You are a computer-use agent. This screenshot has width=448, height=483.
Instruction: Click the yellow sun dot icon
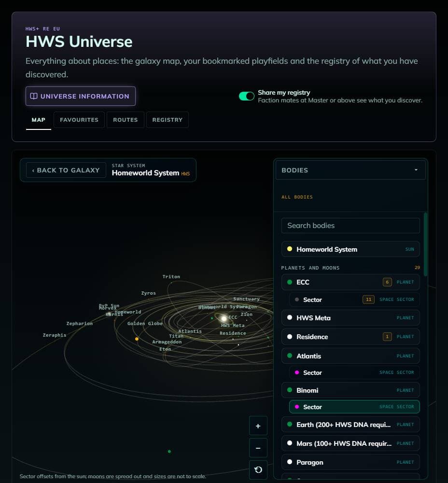coord(290,249)
